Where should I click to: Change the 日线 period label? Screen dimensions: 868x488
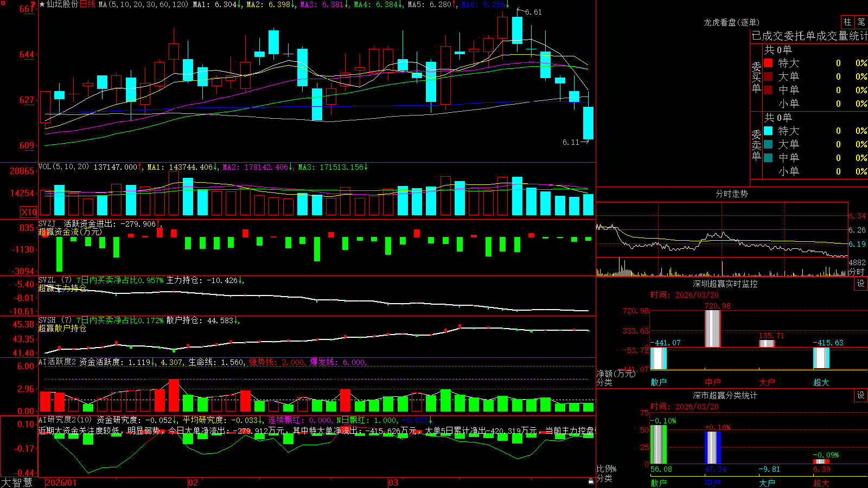tap(88, 4)
